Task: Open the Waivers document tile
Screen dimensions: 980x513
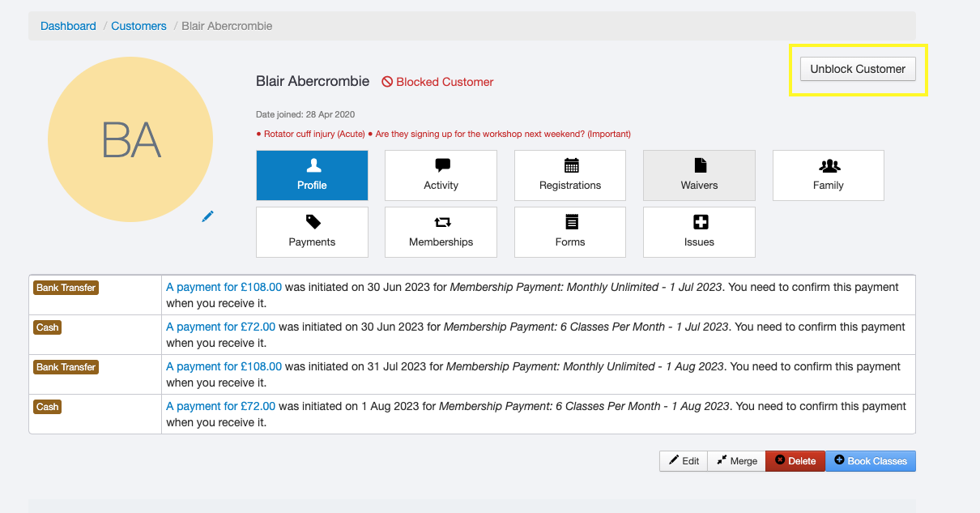Action: [699, 175]
